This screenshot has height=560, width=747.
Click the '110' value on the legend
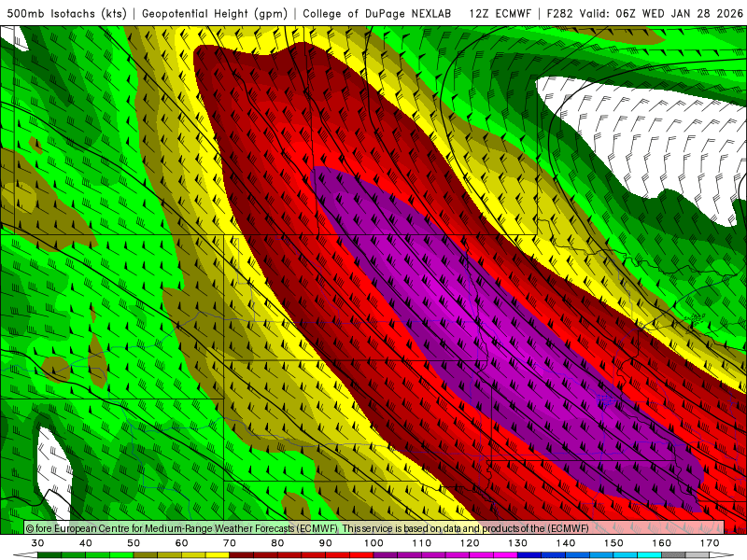(422, 543)
